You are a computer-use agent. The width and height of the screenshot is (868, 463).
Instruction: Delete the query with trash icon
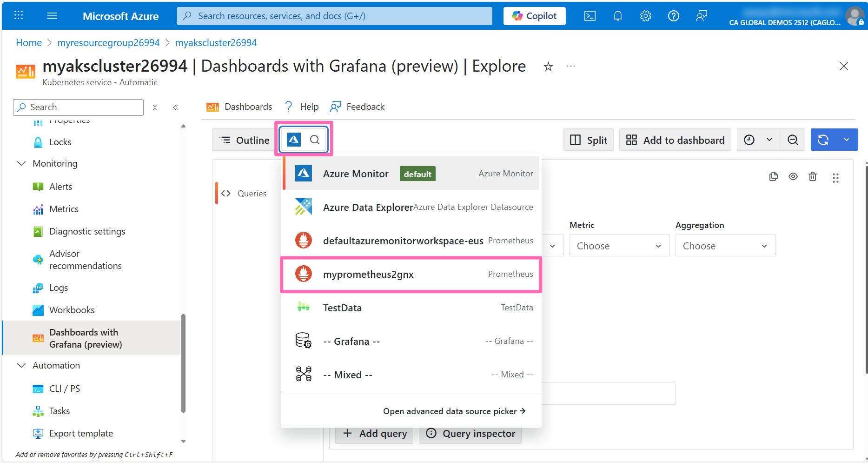812,176
